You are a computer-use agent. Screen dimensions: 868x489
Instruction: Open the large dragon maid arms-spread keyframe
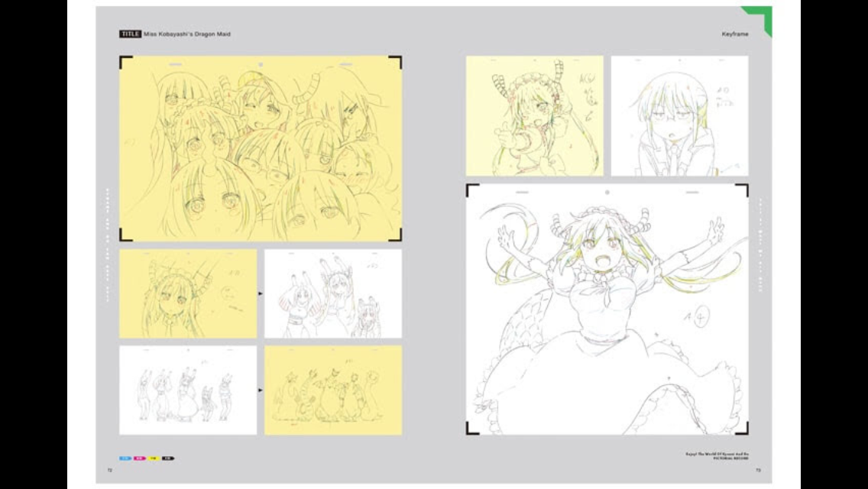pos(607,309)
